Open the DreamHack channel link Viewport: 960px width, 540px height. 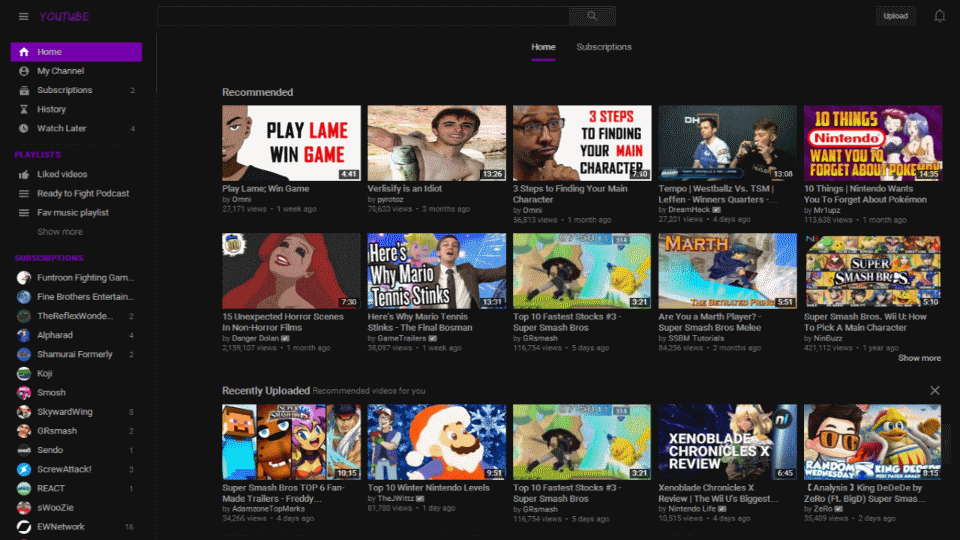click(x=689, y=209)
